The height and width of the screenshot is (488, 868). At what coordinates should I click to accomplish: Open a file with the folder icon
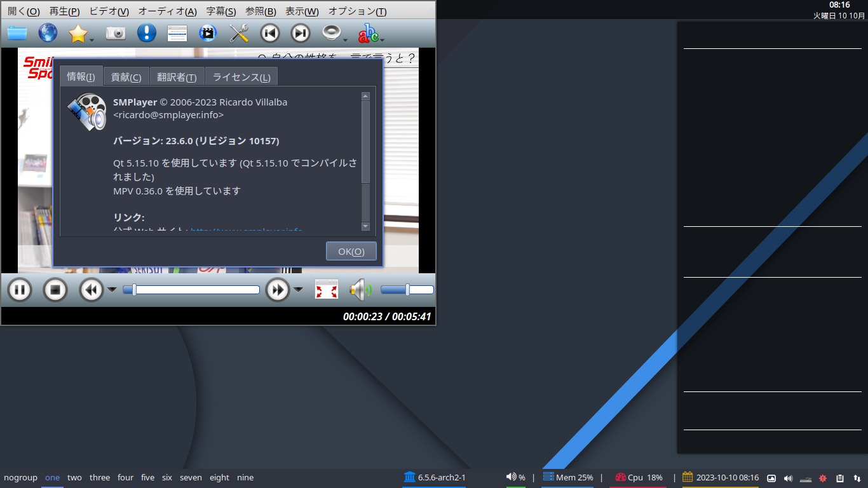[17, 33]
